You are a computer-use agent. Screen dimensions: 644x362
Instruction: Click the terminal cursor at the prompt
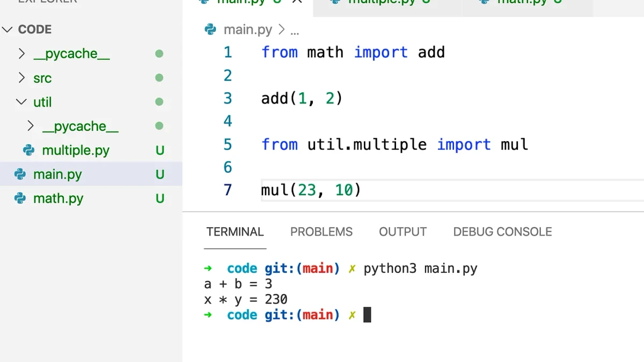(367, 315)
